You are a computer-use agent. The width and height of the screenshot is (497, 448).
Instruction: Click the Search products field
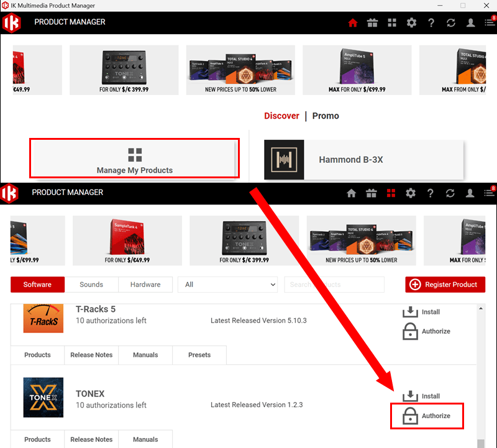click(x=334, y=285)
